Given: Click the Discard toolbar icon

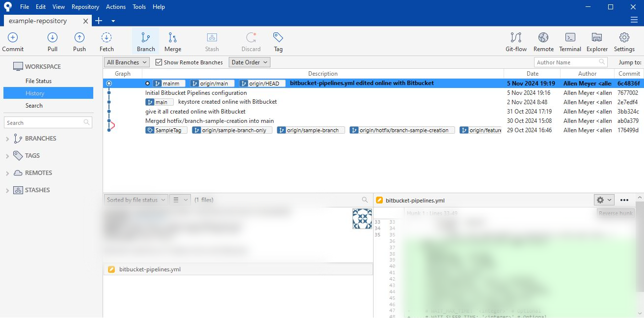Looking at the screenshot, I should click(x=251, y=42).
